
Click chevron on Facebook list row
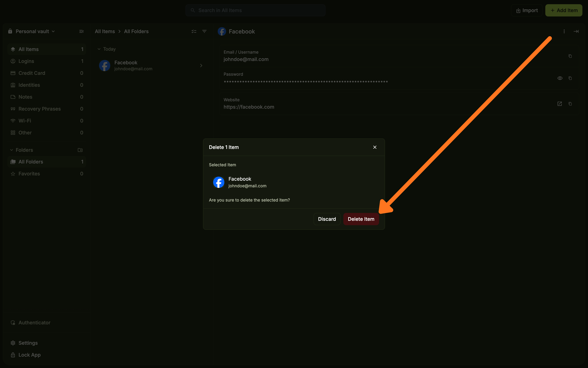tap(201, 66)
